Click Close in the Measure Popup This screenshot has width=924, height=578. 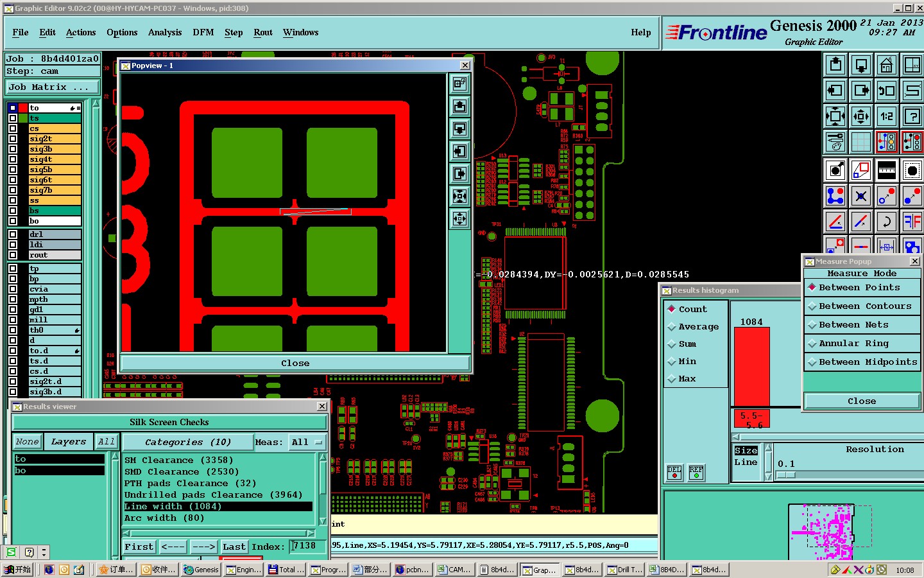[x=862, y=401]
